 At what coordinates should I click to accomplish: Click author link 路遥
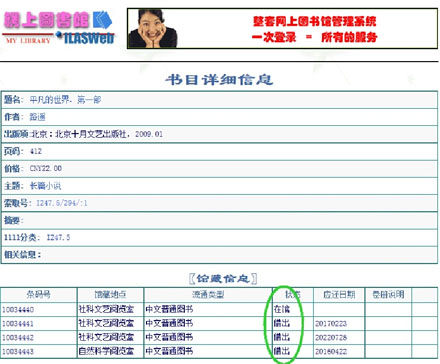[x=37, y=117]
